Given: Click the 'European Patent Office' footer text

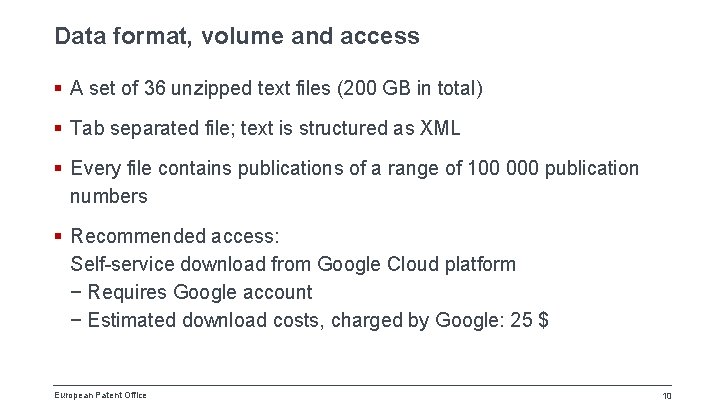Looking at the screenshot, I should (101, 395).
